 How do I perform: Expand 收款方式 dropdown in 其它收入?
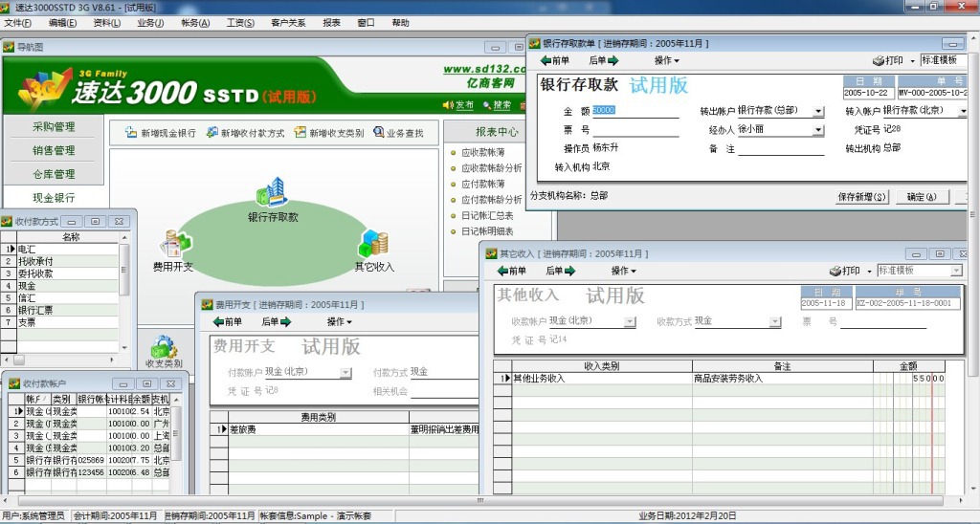click(775, 321)
